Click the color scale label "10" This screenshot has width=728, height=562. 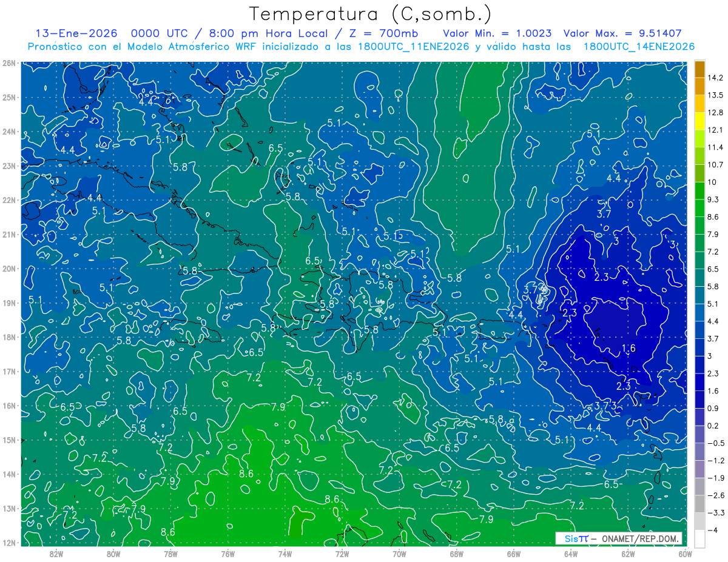click(713, 182)
